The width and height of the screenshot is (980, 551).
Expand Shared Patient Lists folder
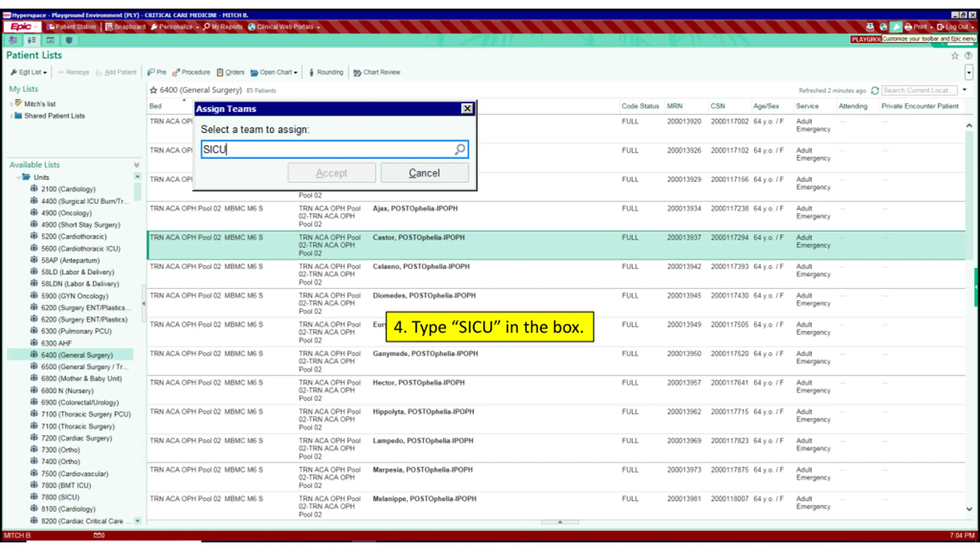(x=11, y=116)
